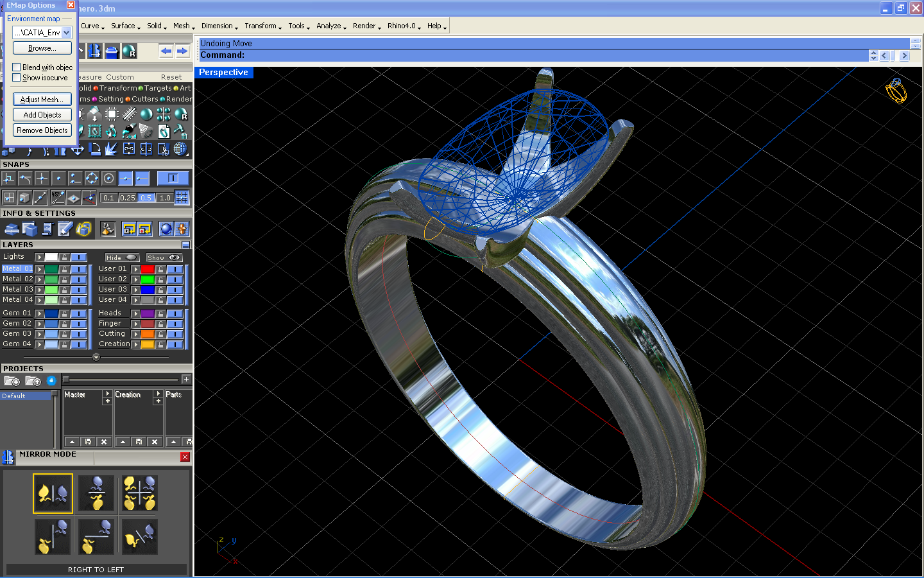Click the ring gem-on-document icon

164,131
